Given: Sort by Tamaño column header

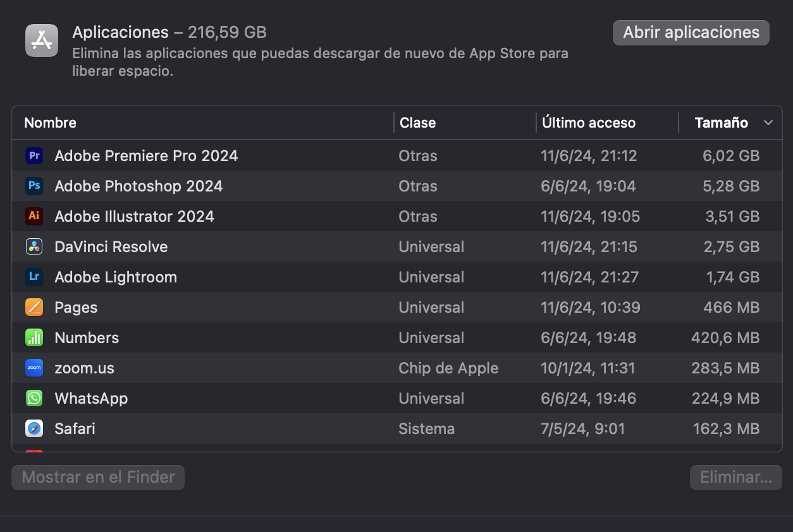Looking at the screenshot, I should coord(721,123).
